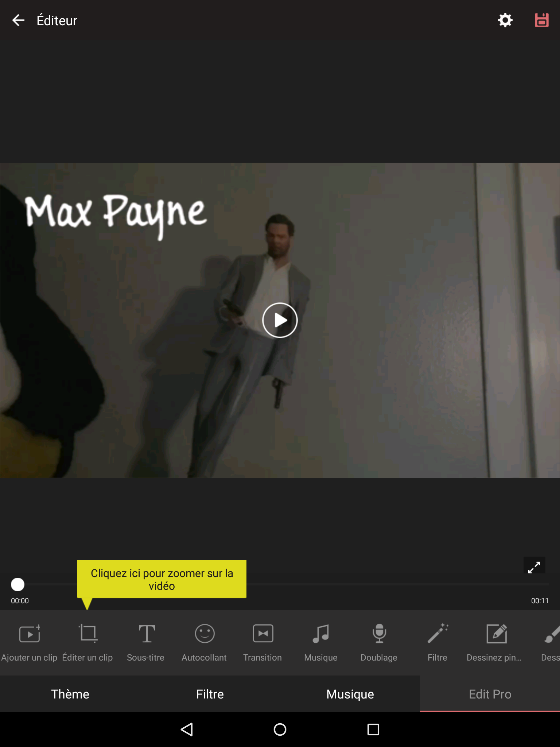
Task: Switch to the bottom Filtre tab
Action: tap(210, 694)
